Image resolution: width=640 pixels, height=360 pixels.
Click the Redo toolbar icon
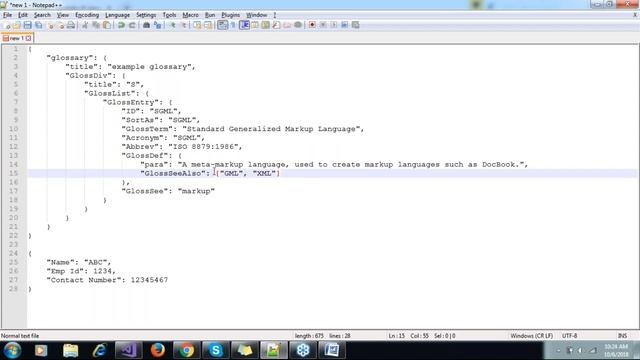click(x=132, y=25)
